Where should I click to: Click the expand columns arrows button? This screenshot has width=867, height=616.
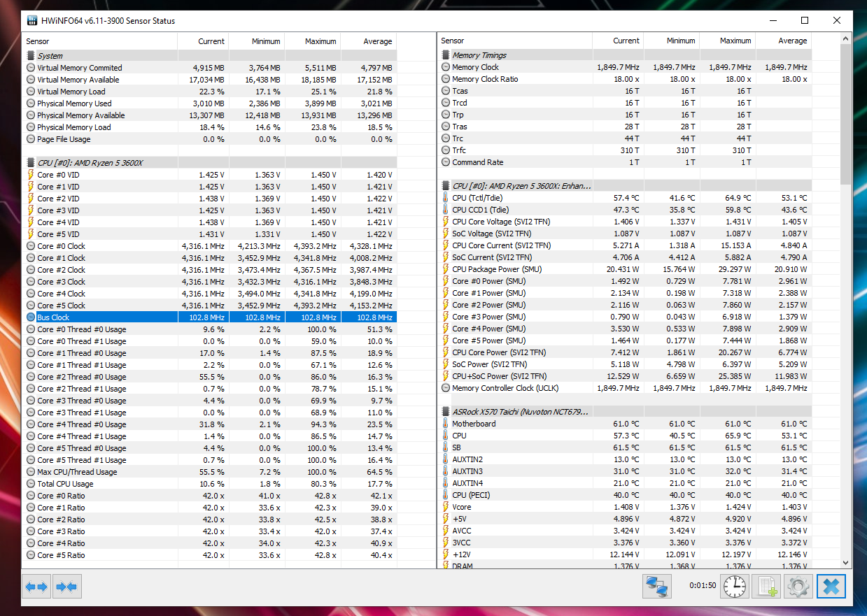point(36,587)
